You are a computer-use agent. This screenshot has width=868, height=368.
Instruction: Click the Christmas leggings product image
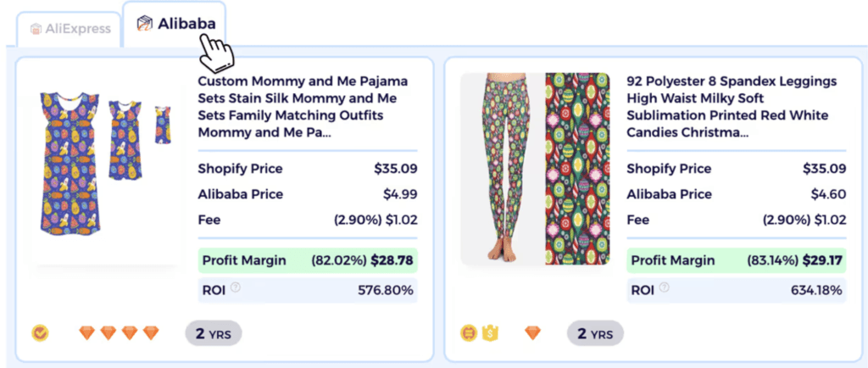[535, 168]
